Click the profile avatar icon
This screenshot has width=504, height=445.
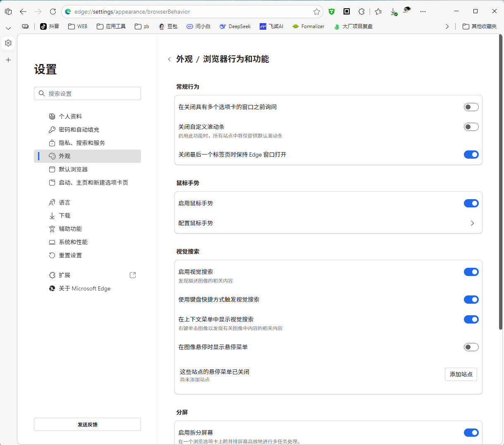[x=407, y=10]
